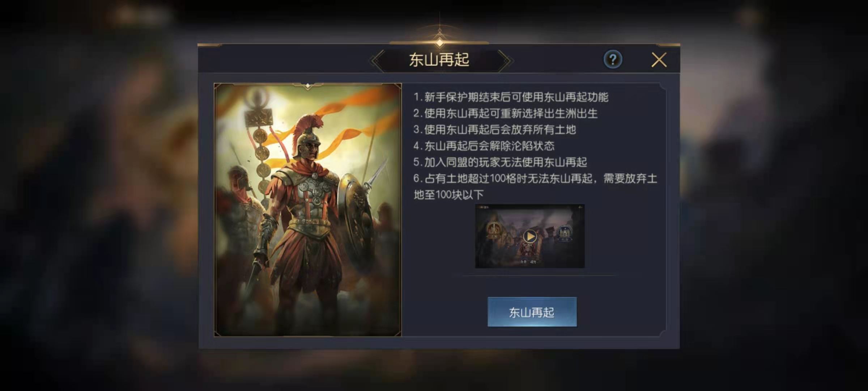
Task: Close the 东山再起 dialog with X
Action: click(x=659, y=60)
